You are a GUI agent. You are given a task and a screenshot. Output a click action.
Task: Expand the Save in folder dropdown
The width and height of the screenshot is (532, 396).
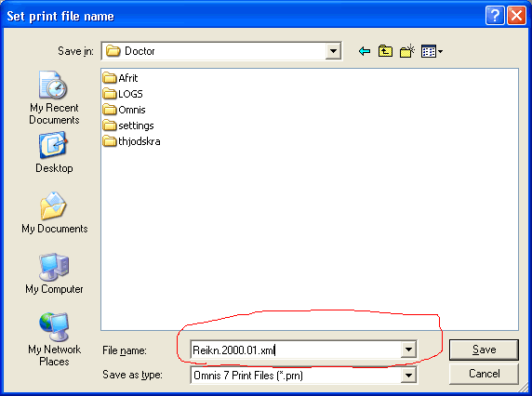(x=333, y=51)
